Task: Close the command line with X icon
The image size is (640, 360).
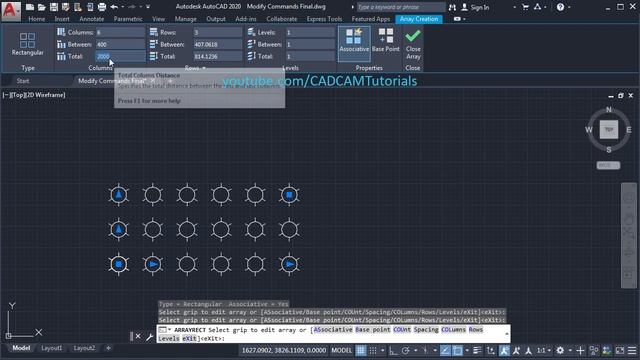Action: [x=138, y=336]
